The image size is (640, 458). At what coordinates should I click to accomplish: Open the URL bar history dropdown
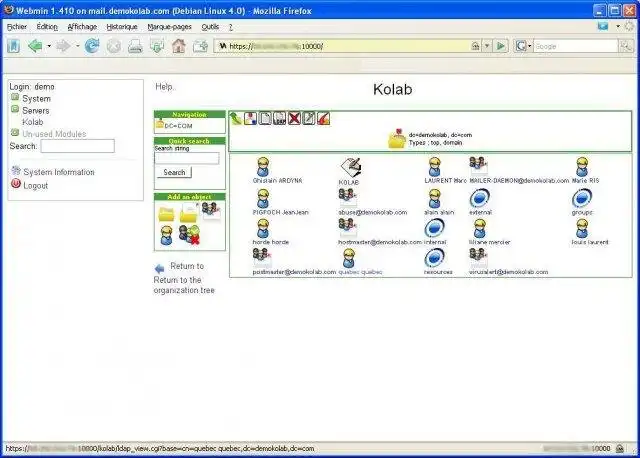coord(487,46)
